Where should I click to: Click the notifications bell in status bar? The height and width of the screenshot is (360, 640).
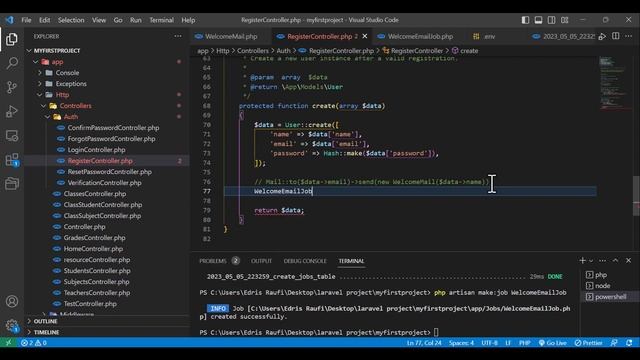pos(629,342)
